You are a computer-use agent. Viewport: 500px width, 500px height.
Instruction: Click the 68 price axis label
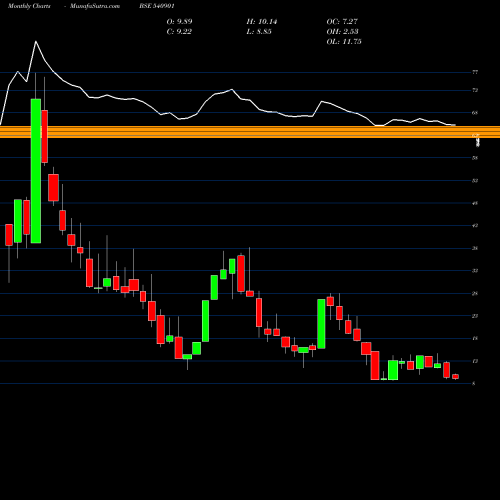click(475, 113)
